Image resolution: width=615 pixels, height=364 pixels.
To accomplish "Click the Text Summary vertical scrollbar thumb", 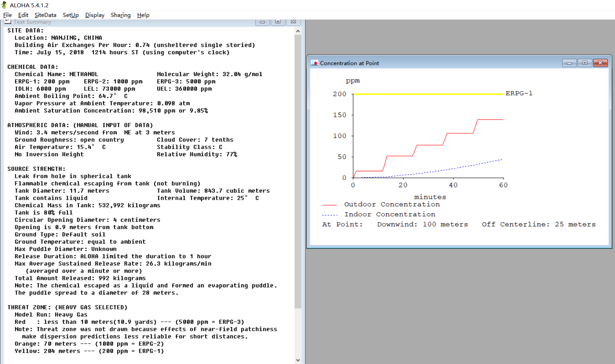I will coord(298,172).
